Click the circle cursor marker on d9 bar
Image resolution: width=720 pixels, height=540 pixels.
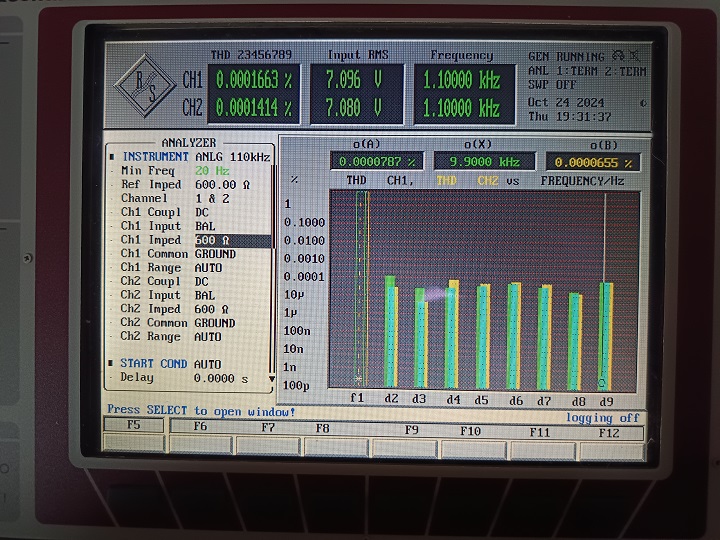pos(602,382)
